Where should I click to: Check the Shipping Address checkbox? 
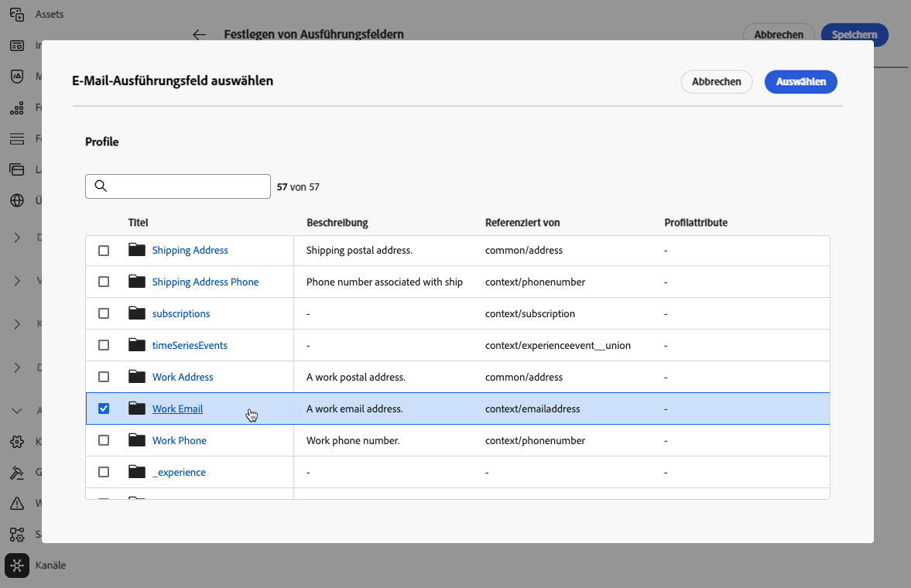pyautogui.click(x=104, y=251)
